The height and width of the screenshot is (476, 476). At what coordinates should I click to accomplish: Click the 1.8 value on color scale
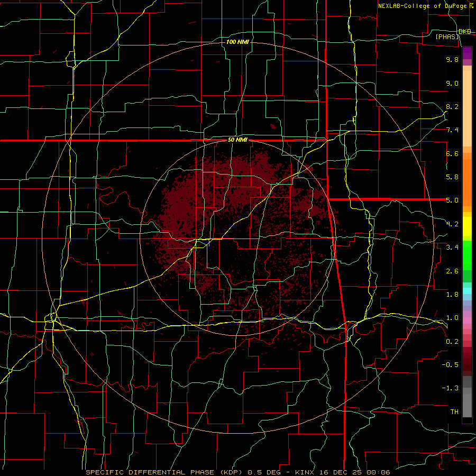452,295
